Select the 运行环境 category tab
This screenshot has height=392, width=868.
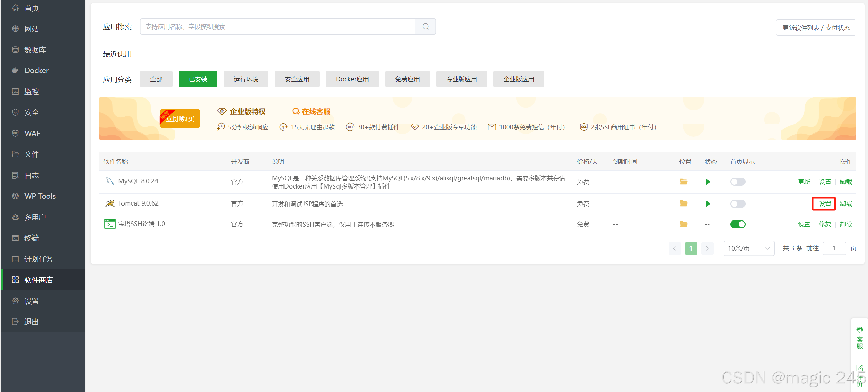pyautogui.click(x=246, y=79)
